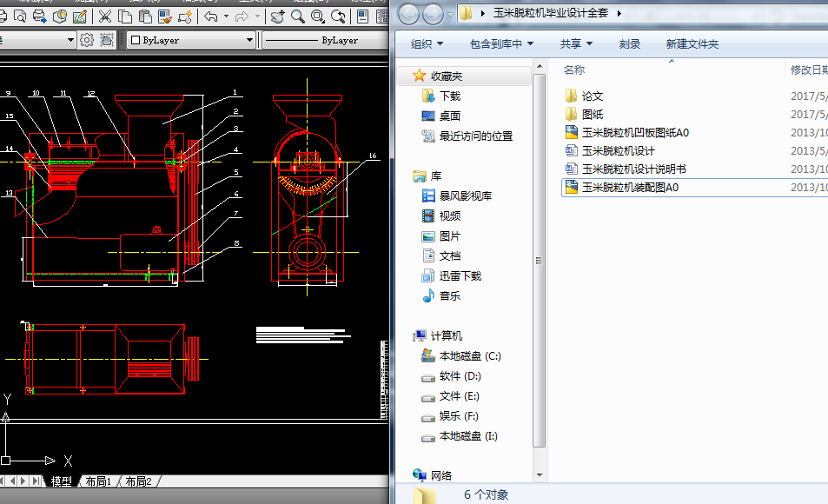828x504 pixels.
Task: Select the Match Properties brush icon
Action: coord(165,17)
